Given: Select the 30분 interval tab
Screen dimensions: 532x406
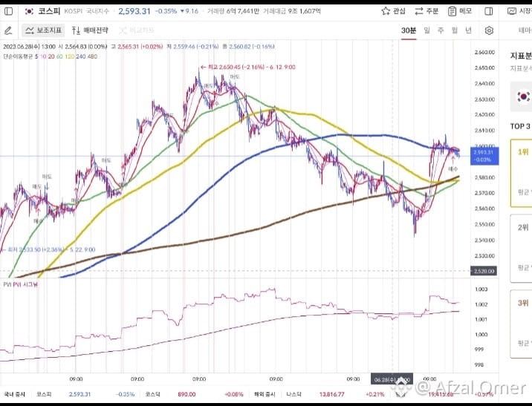Looking at the screenshot, I should tap(409, 30).
